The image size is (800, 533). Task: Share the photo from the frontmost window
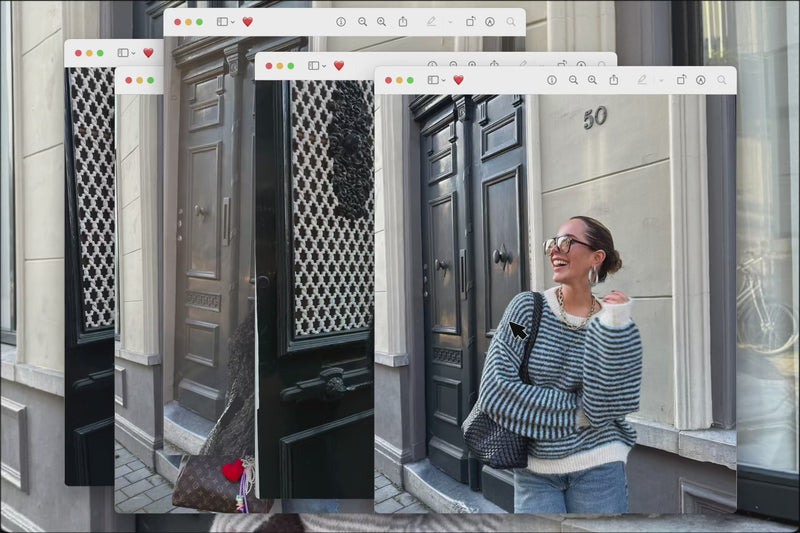pos(613,80)
